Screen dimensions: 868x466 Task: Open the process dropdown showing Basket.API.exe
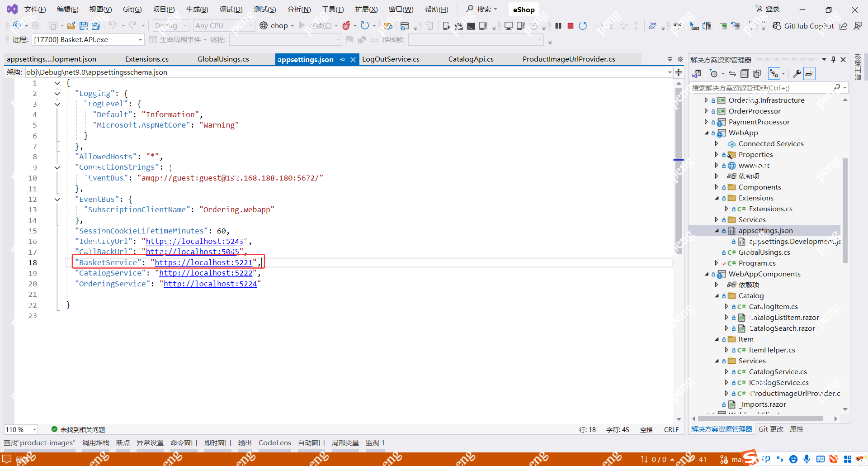tap(88, 40)
